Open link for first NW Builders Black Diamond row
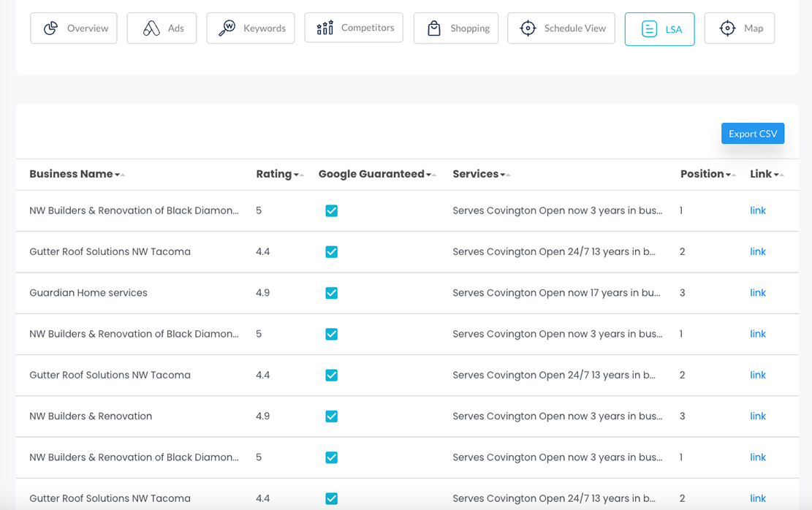Image resolution: width=812 pixels, height=510 pixels. (x=758, y=210)
